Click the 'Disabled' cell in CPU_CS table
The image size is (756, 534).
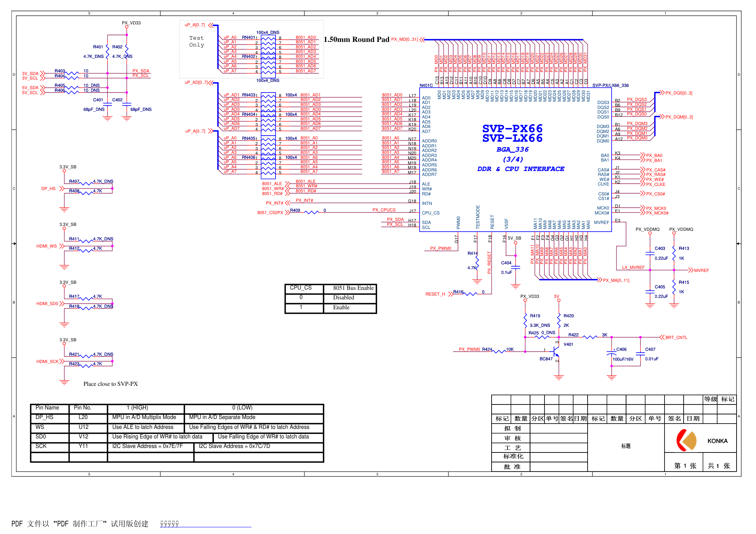click(x=343, y=297)
